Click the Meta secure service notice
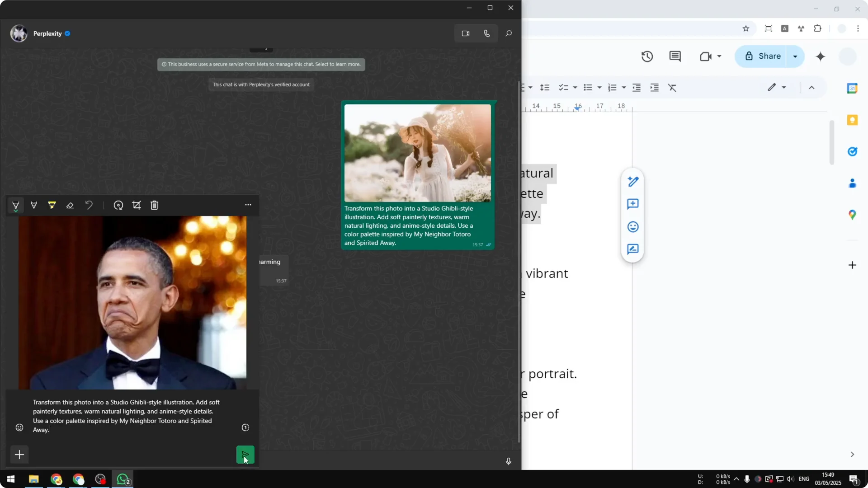868x488 pixels. point(261,64)
